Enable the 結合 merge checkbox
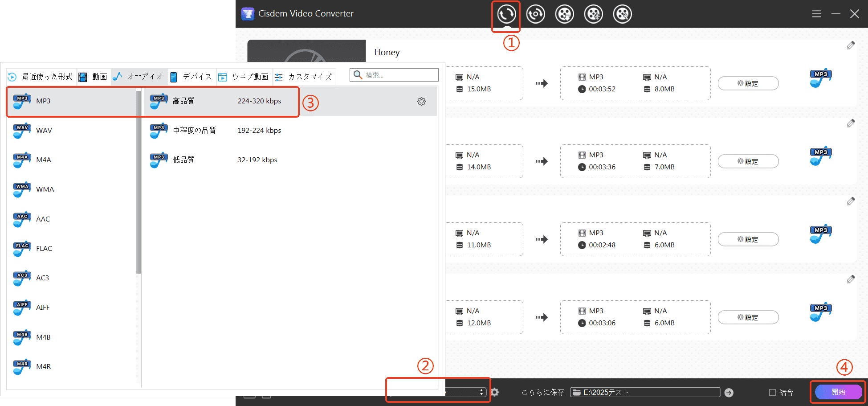Viewport: 868px width, 406px height. click(x=773, y=393)
